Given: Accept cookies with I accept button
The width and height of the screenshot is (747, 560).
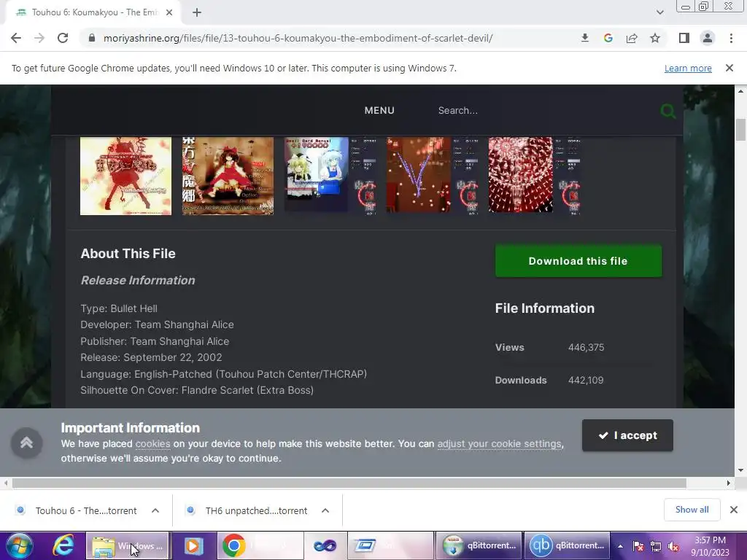Looking at the screenshot, I should [x=627, y=435].
